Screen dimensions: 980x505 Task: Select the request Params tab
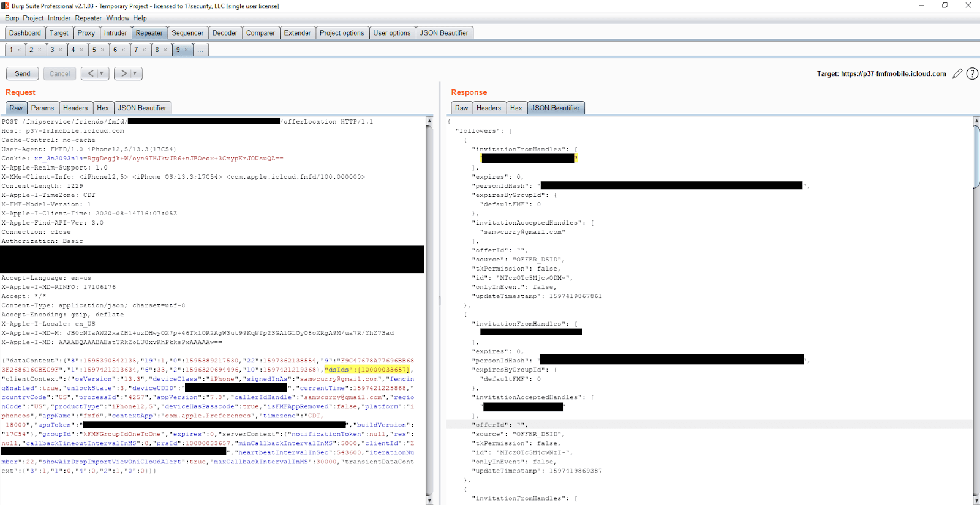42,108
